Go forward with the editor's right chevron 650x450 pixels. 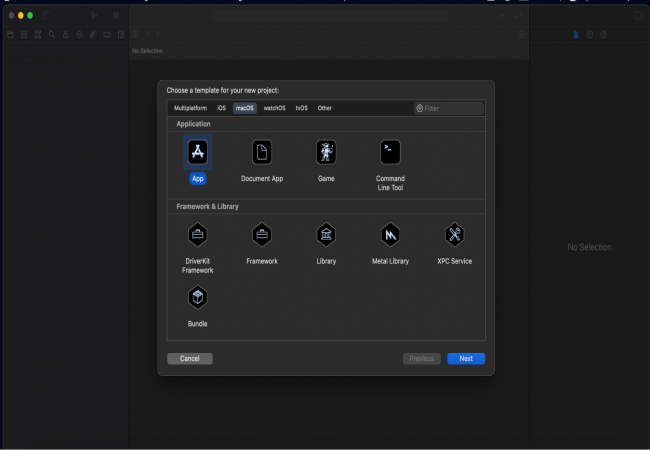point(158,35)
